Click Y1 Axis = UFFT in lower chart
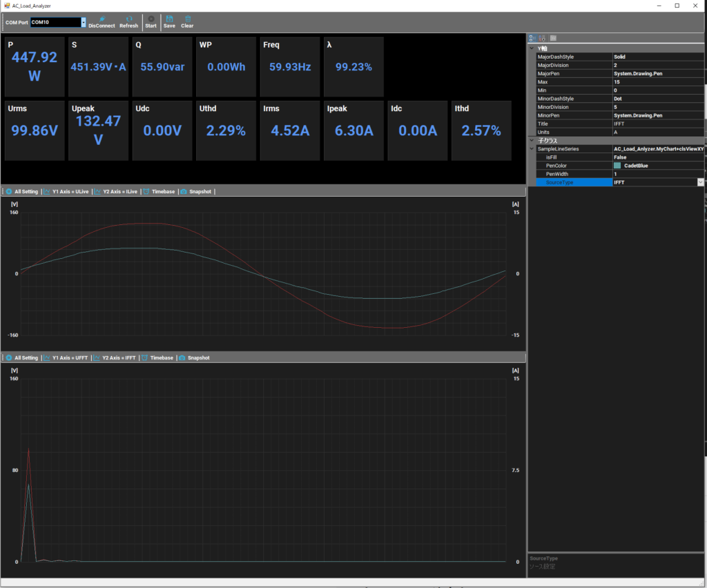 pyautogui.click(x=66, y=358)
